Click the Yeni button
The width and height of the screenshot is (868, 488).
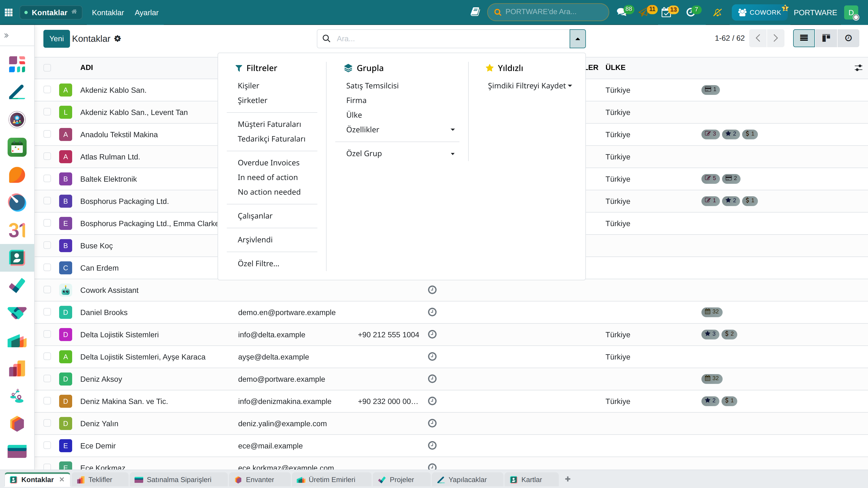click(57, 39)
